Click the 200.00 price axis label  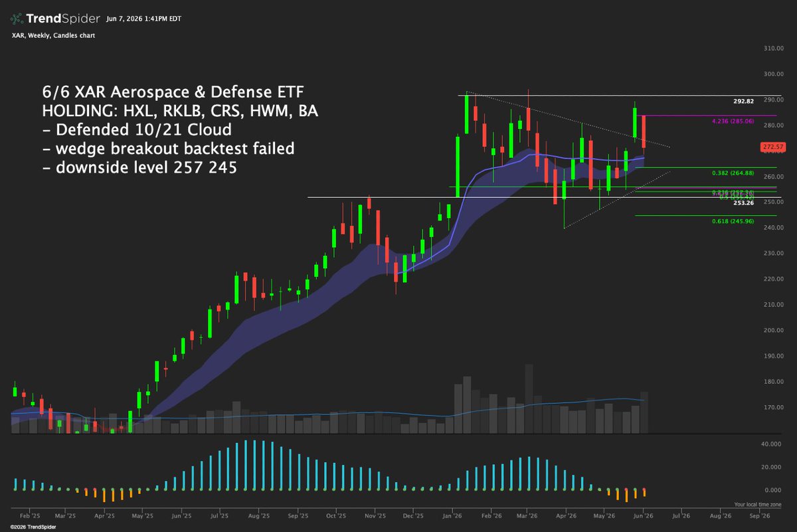[x=772, y=331]
